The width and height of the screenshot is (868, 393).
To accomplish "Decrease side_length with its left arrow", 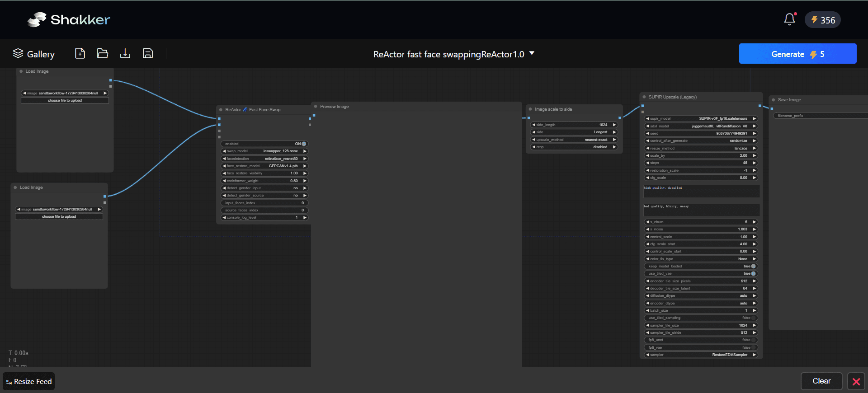I will (533, 125).
